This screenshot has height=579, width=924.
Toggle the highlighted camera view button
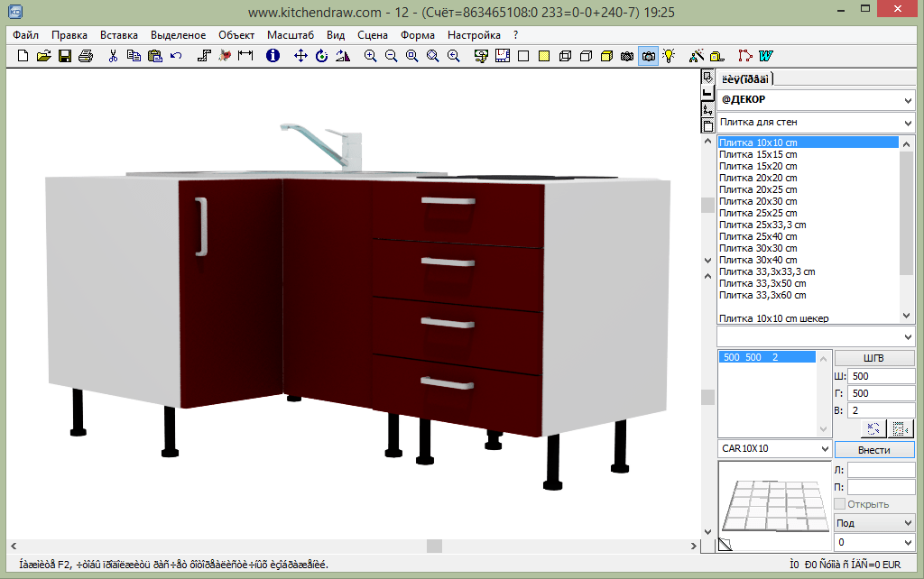click(x=648, y=56)
